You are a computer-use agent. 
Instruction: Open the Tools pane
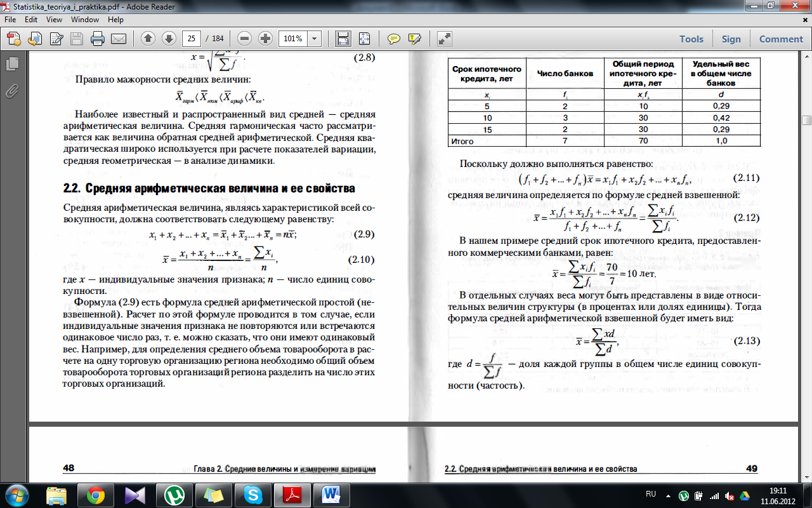click(x=691, y=39)
